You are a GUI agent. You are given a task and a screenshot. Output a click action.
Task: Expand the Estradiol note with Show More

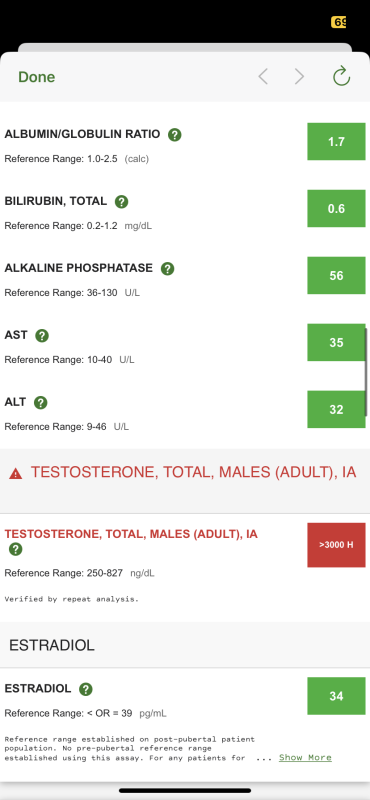[x=305, y=758]
